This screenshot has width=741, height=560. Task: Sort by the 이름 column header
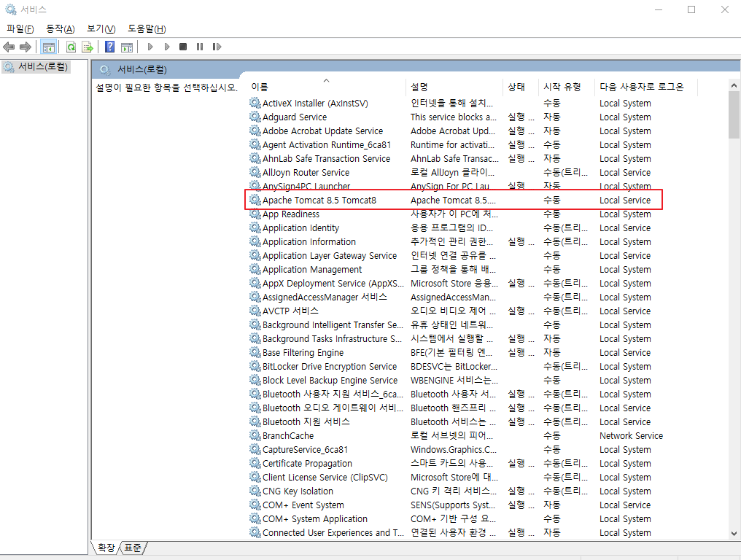pos(327,87)
